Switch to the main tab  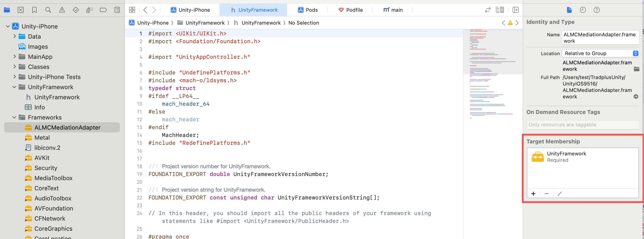(x=393, y=10)
